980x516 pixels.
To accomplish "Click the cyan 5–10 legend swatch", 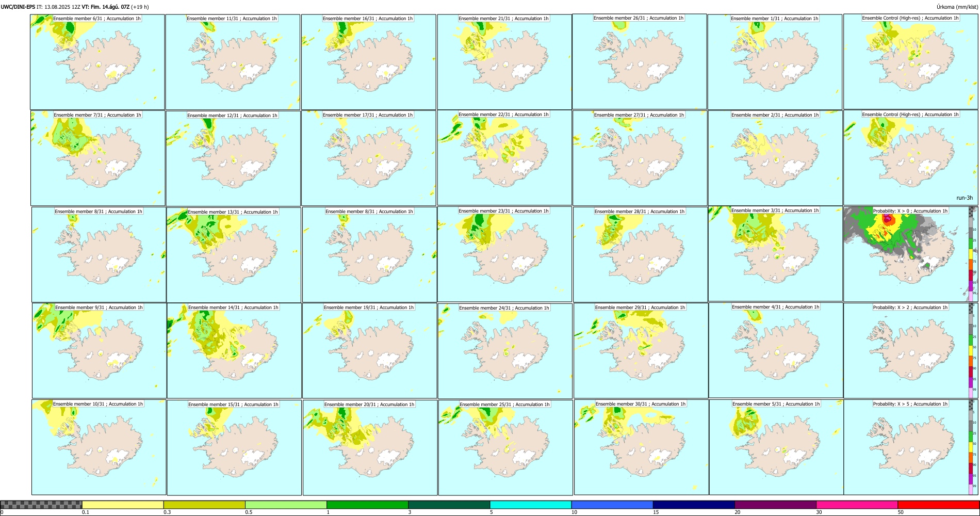I will click(531, 505).
